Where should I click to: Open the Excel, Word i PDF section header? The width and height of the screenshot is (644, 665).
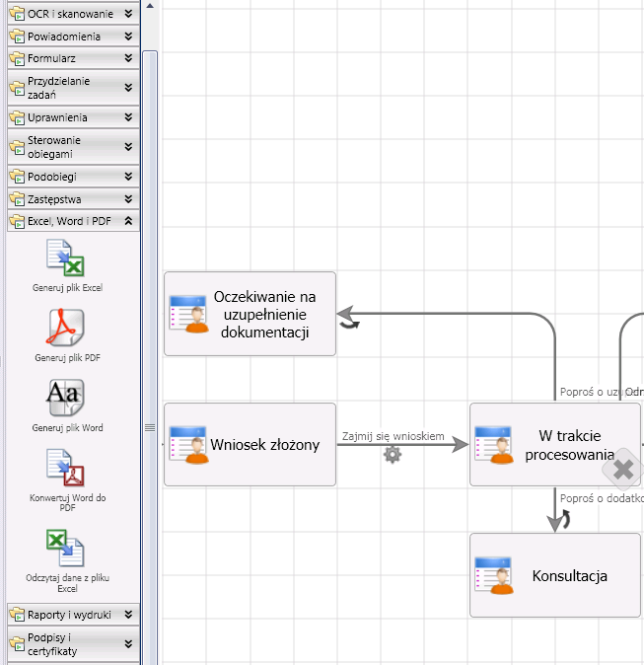[x=73, y=221]
